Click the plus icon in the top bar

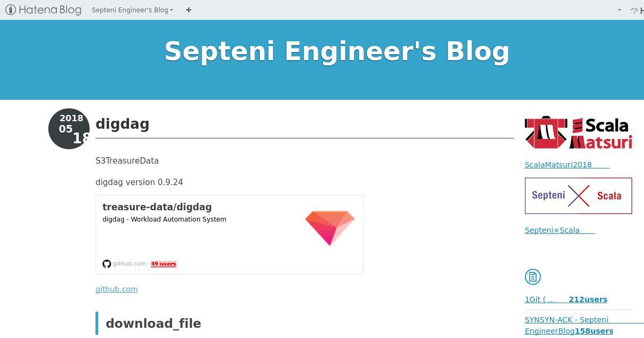[188, 10]
